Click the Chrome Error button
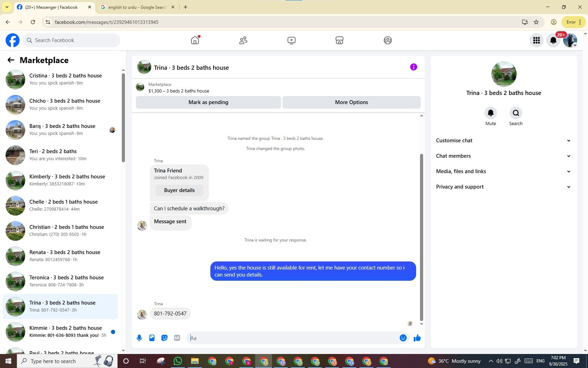 (573, 22)
